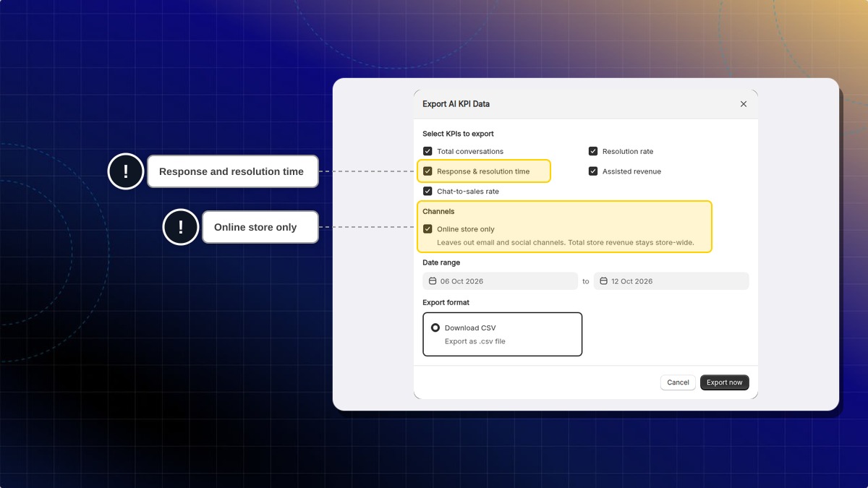868x488 pixels.
Task: Uncheck the Assisted revenue checkbox
Action: [x=593, y=171]
